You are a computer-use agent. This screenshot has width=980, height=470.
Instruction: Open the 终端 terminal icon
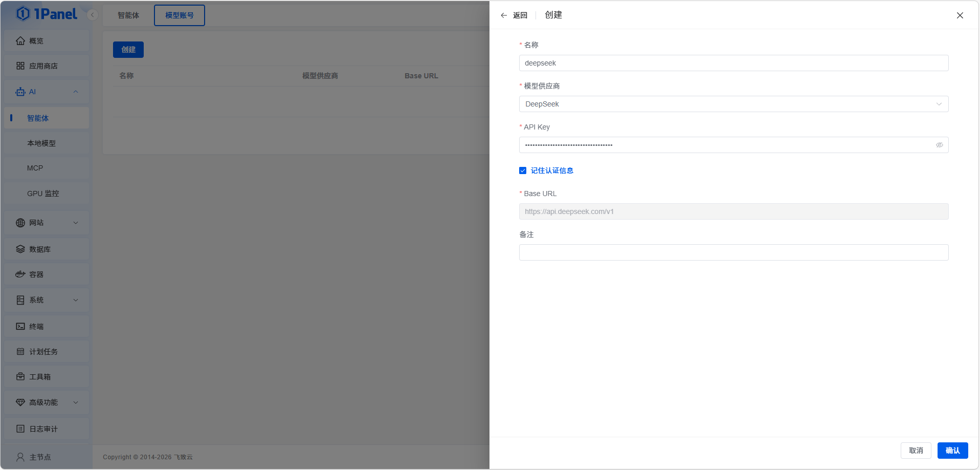pyautogui.click(x=20, y=327)
